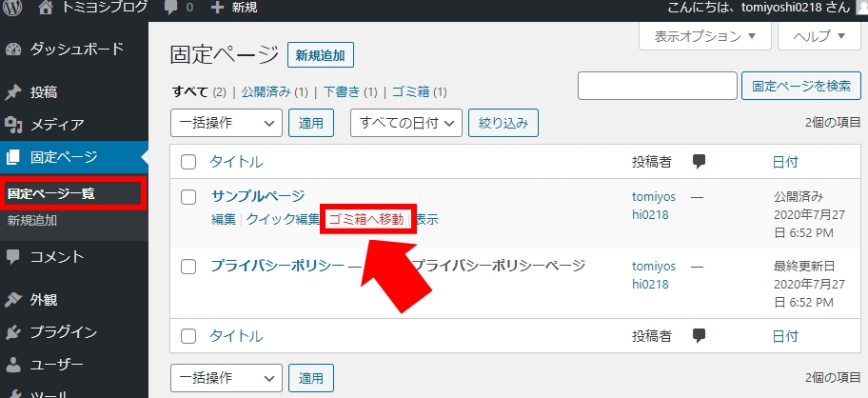868x398 pixels.
Task: Click the ユーザー person icon
Action: point(13,365)
